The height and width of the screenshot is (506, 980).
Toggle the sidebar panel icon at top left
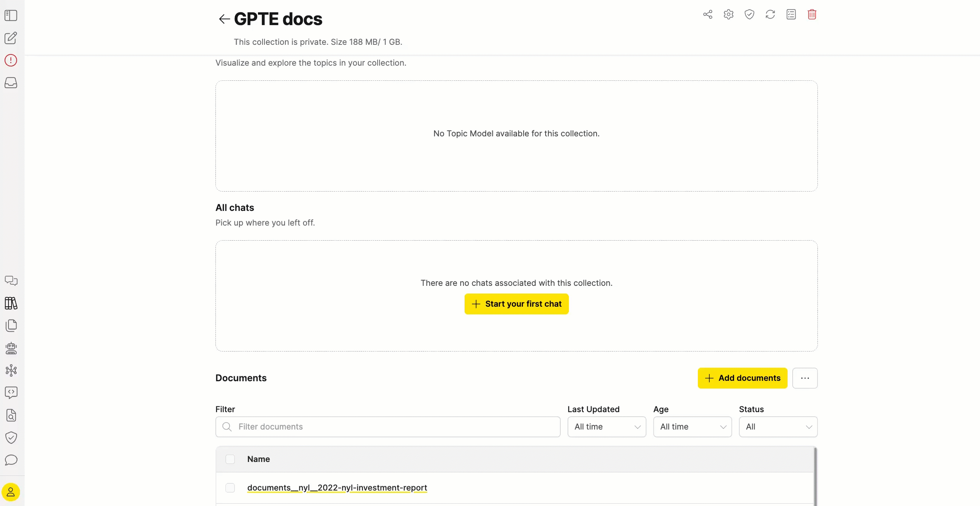(x=11, y=15)
